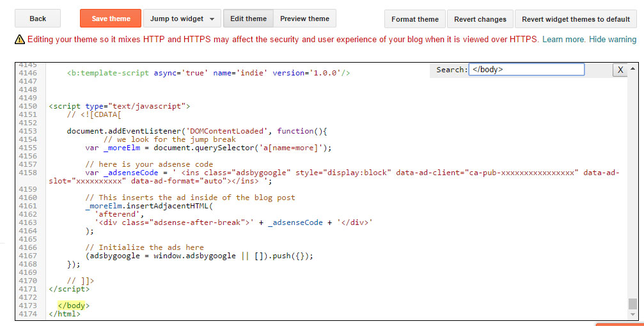The image size is (644, 326).
Task: Click '// This inserts the ad' comment
Action: [190, 198]
